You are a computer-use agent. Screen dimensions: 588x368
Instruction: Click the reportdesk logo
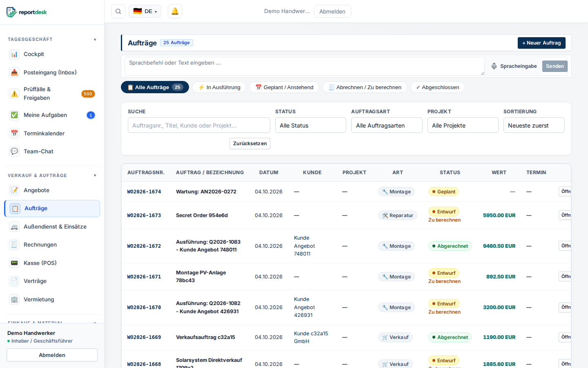click(x=27, y=12)
